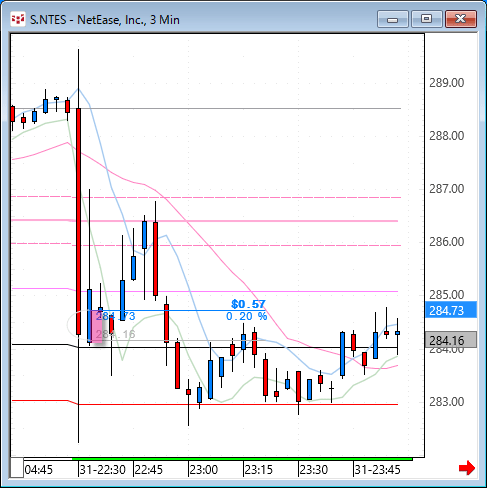Image resolution: width=487 pixels, height=488 pixels.
Task: Select the gray 284.16 price label
Action: point(451,340)
